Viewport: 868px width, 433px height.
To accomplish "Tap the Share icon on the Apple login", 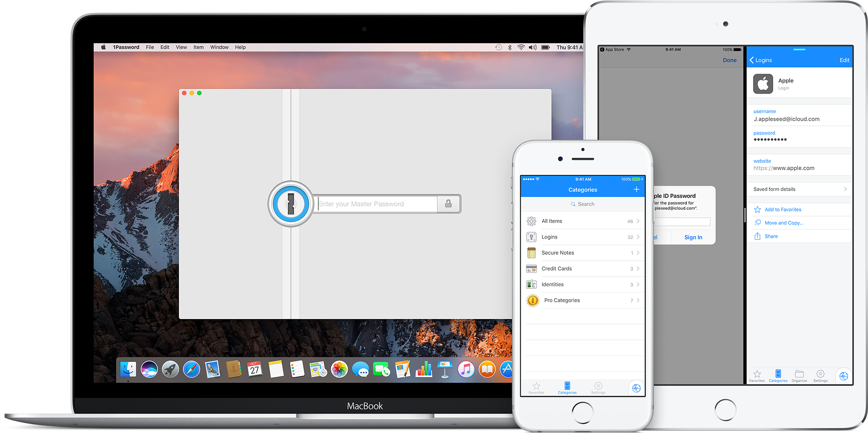I will tap(757, 236).
